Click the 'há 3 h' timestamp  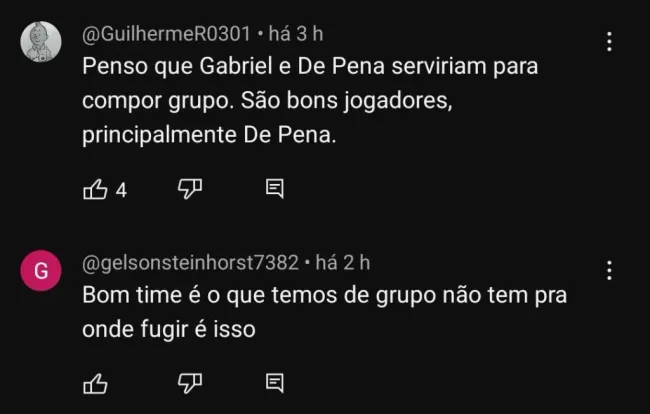pyautogui.click(x=296, y=34)
